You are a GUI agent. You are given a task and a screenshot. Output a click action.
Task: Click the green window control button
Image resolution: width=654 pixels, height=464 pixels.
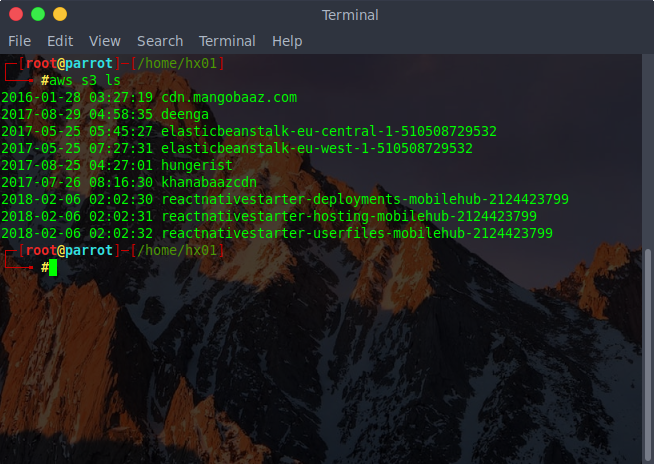click(38, 14)
